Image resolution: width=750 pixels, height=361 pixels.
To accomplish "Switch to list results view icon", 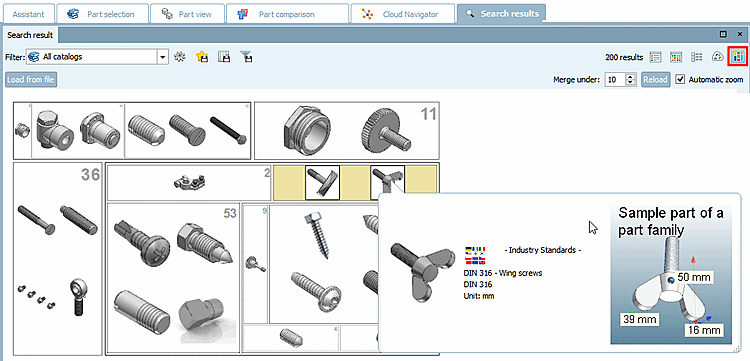I will (x=655, y=57).
